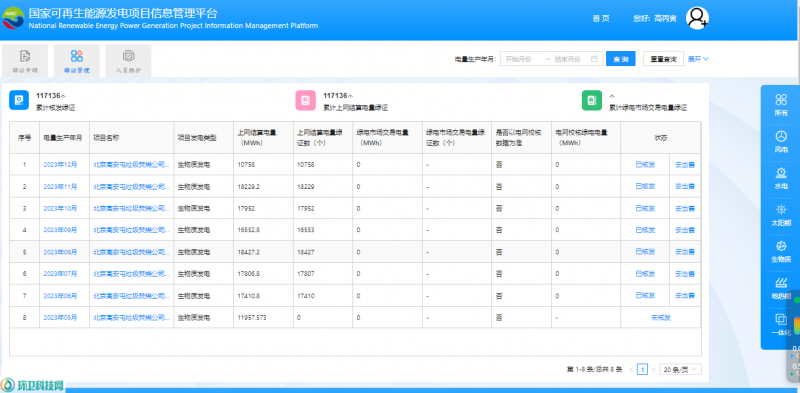This screenshot has height=393, width=800.
Task: Filter by 水电 in the right sidebar
Action: pyautogui.click(x=781, y=178)
